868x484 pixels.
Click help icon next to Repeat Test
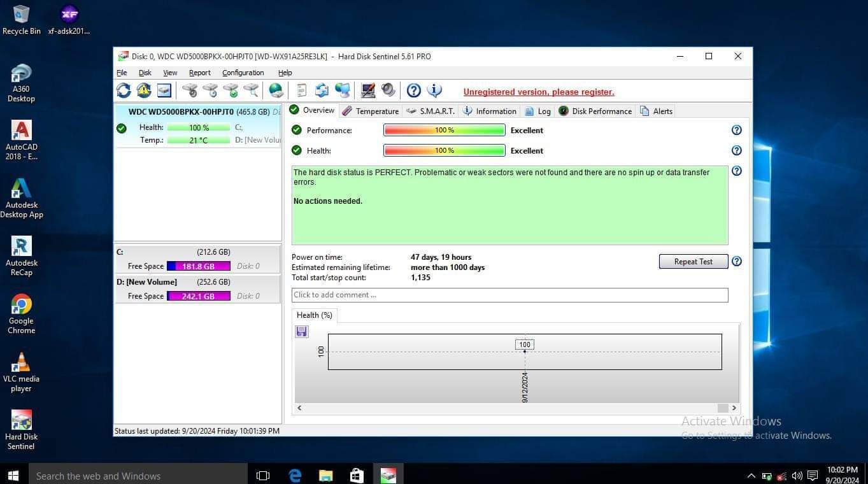click(x=737, y=261)
